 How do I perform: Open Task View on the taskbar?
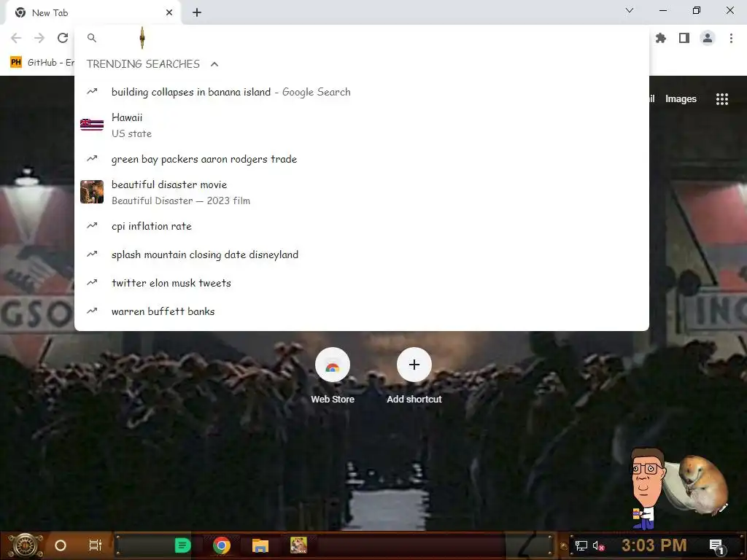(96, 545)
